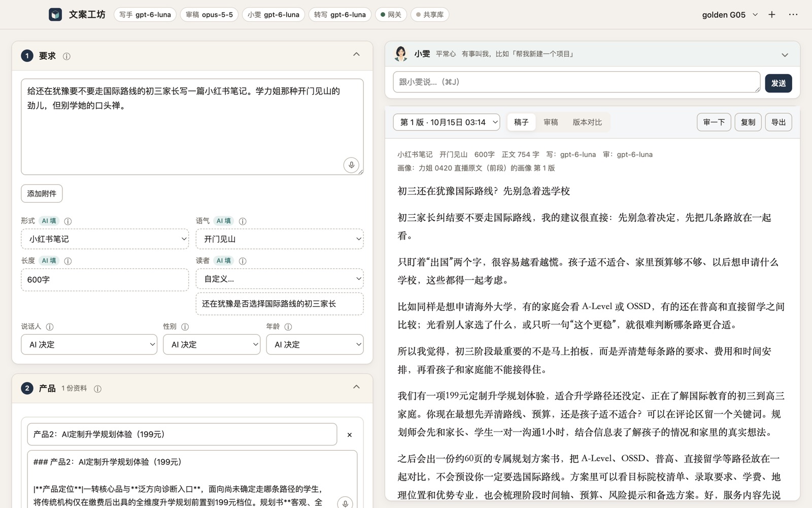Screen dimensions: 812x508
Task: Remove 产品2 entry with the x icon
Action: click(x=349, y=435)
